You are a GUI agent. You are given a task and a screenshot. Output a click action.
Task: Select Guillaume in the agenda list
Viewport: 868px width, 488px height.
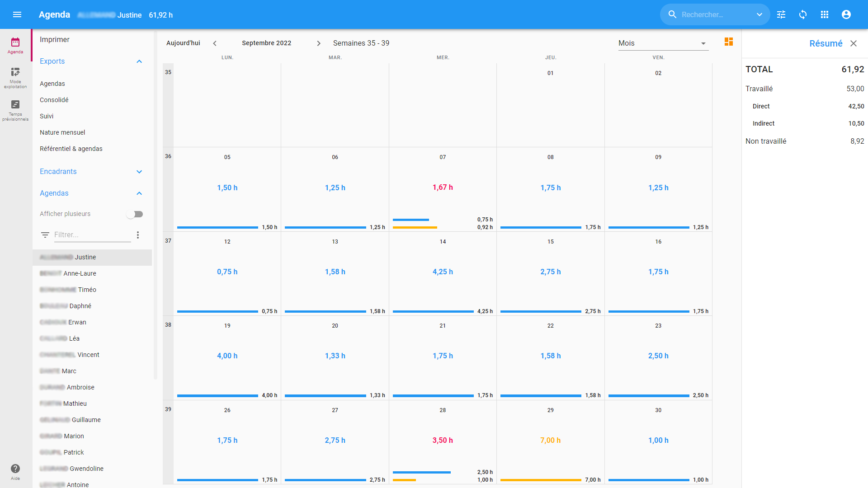(x=92, y=420)
